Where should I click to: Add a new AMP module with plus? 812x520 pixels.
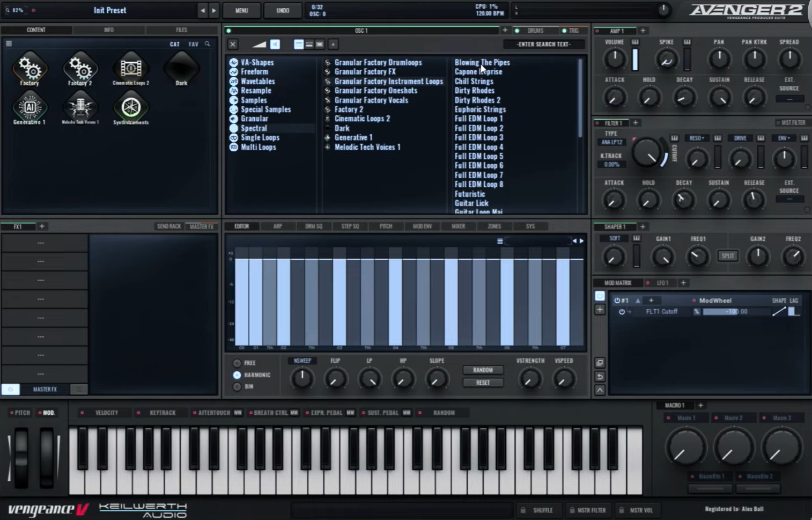click(x=643, y=31)
